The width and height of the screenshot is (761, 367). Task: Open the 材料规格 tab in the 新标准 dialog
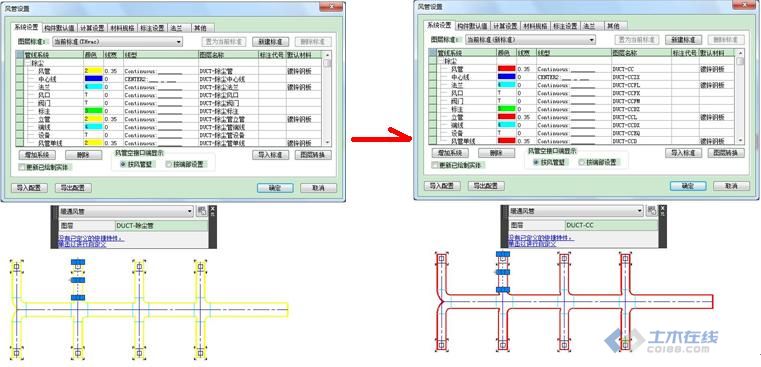[535, 26]
